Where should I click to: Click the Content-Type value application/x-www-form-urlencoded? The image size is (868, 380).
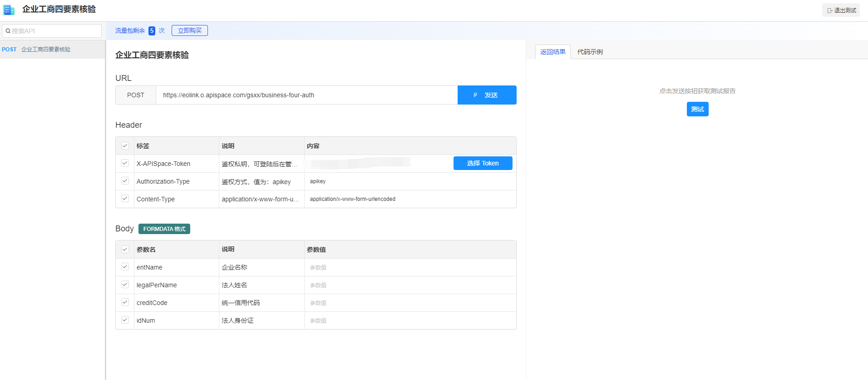point(410,199)
